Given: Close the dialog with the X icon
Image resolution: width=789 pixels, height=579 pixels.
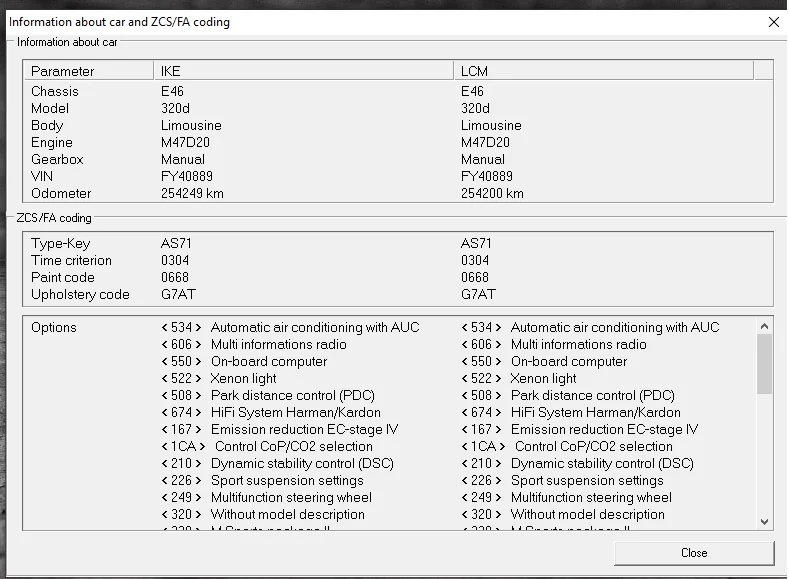Looking at the screenshot, I should pyautogui.click(x=774, y=22).
